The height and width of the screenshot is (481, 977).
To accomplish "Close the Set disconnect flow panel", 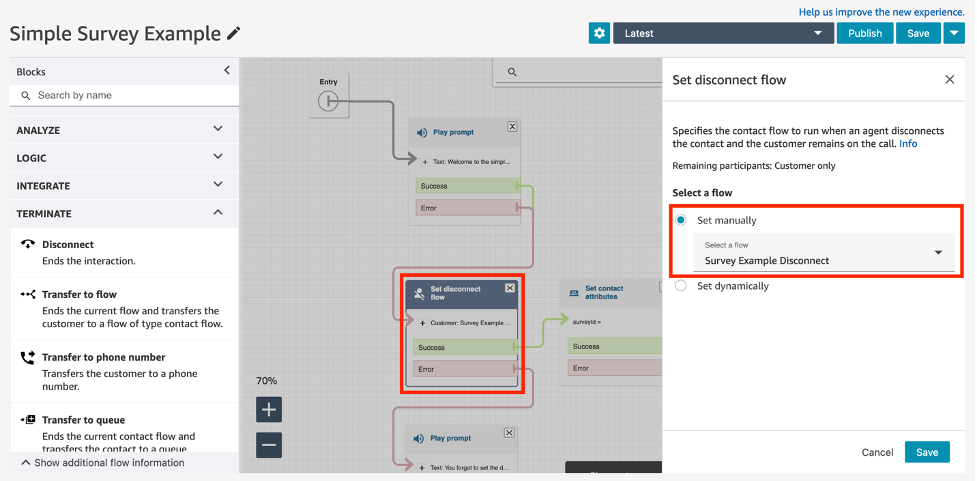I will point(950,79).
